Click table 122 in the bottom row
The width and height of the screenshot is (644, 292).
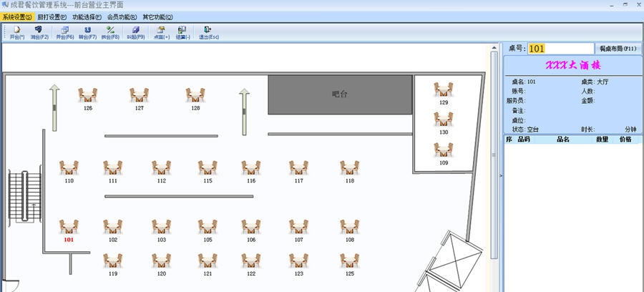tap(251, 261)
